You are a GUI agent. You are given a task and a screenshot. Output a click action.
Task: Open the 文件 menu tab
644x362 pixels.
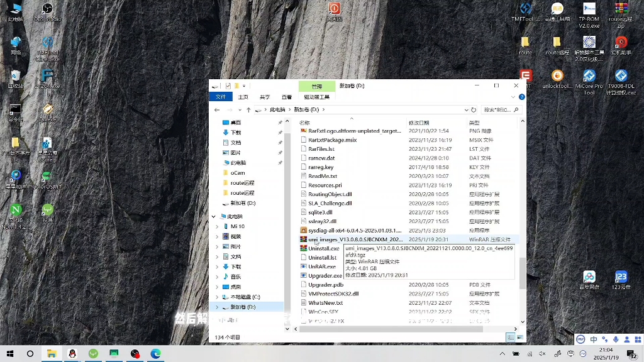coord(221,97)
